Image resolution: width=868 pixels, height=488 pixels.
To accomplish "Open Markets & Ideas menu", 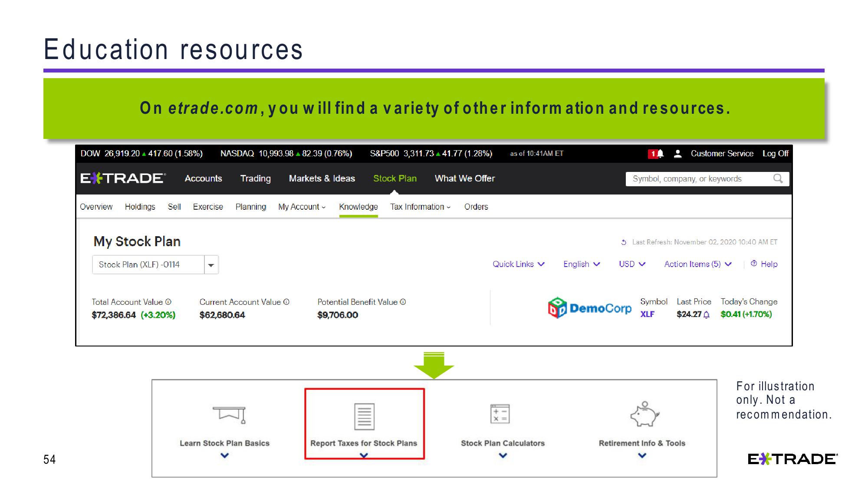I will (322, 178).
